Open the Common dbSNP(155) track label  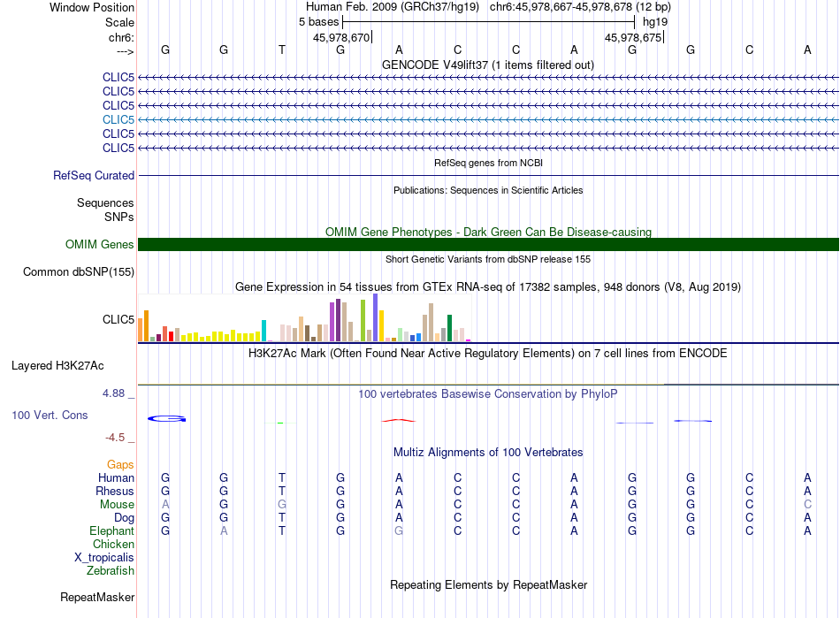click(79, 271)
